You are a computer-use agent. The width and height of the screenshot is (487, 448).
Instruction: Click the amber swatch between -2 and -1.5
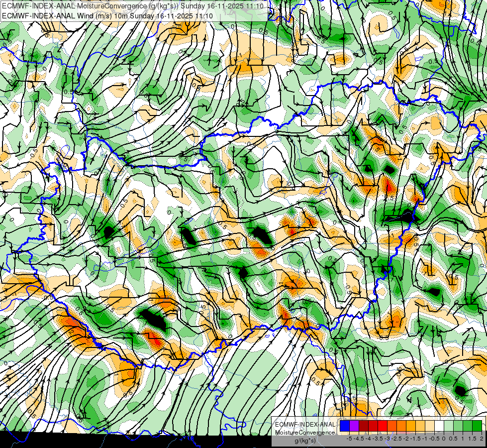(411, 426)
